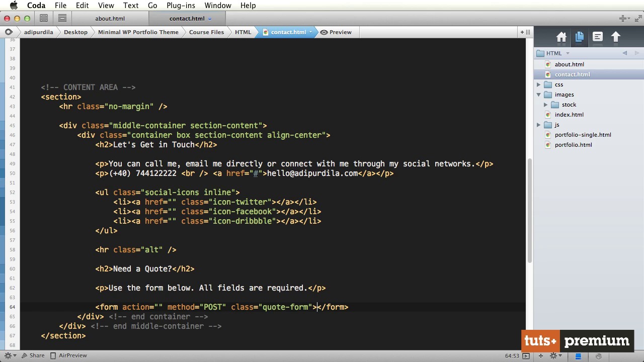The height and width of the screenshot is (362, 644).
Task: Click hello@adipurdila.com text on line 50
Action: (x=312, y=173)
